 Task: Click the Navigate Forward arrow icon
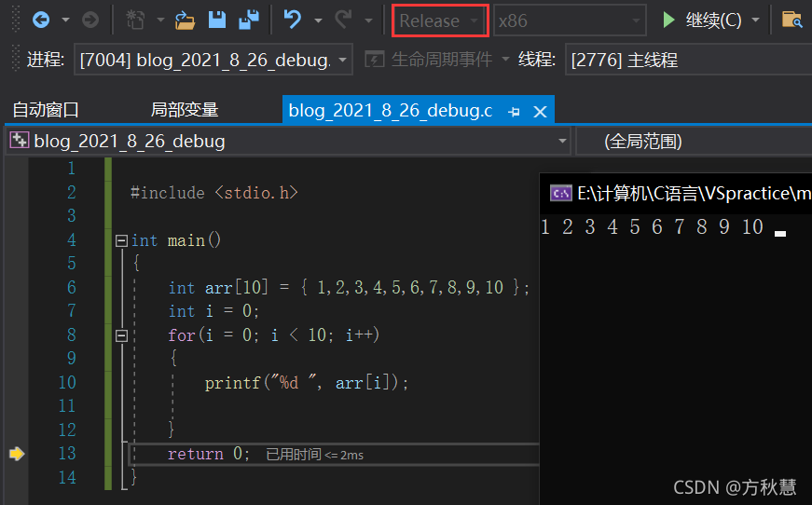coord(90,20)
